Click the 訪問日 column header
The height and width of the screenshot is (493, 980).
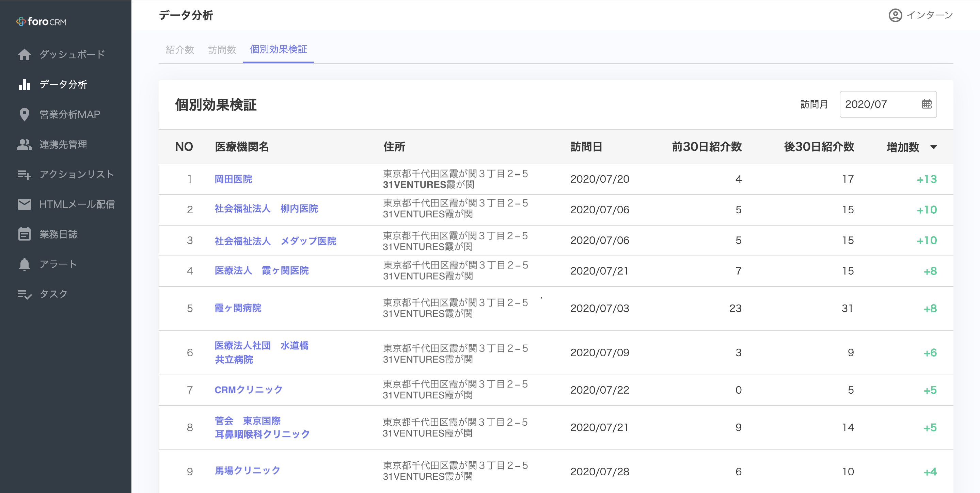[586, 147]
